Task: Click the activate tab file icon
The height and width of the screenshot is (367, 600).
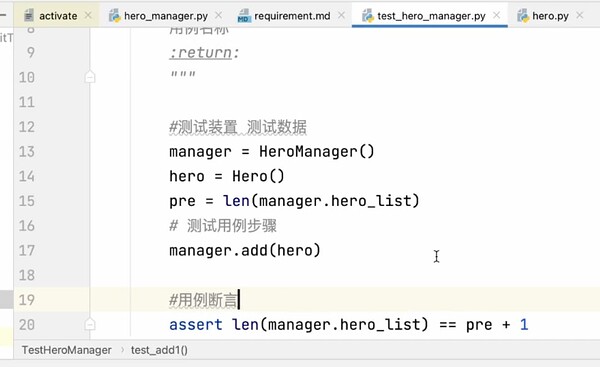Action: [29, 16]
